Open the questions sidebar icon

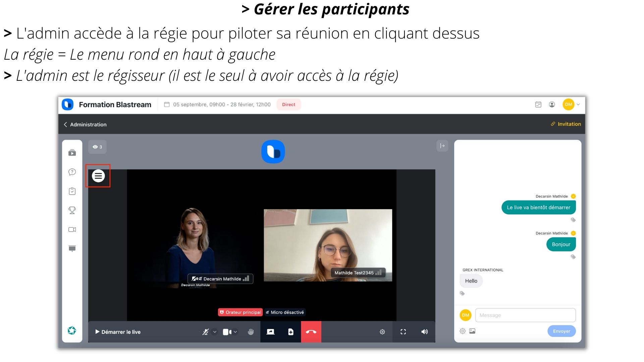(x=72, y=172)
